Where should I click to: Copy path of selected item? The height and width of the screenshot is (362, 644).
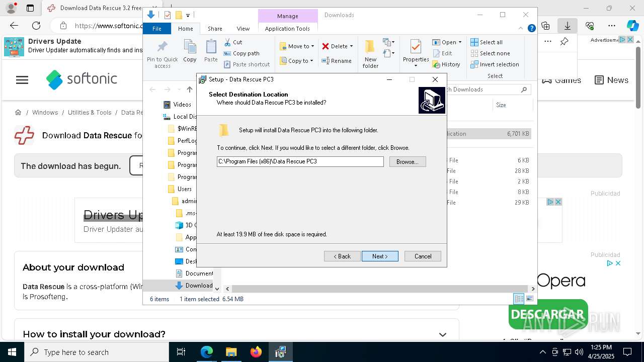242,53
